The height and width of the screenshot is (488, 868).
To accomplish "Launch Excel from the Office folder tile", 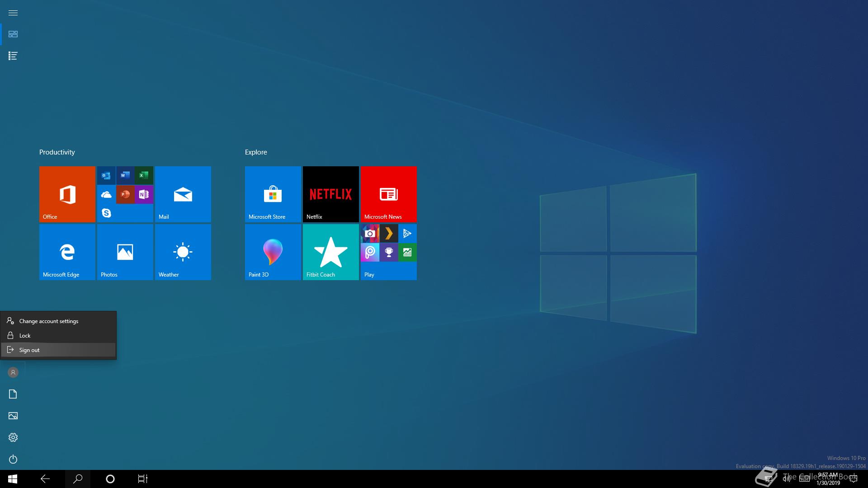I will point(144,175).
